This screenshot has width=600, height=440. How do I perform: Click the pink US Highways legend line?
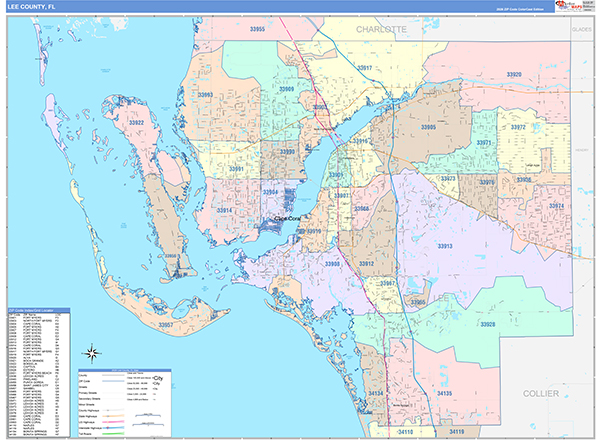[113, 422]
